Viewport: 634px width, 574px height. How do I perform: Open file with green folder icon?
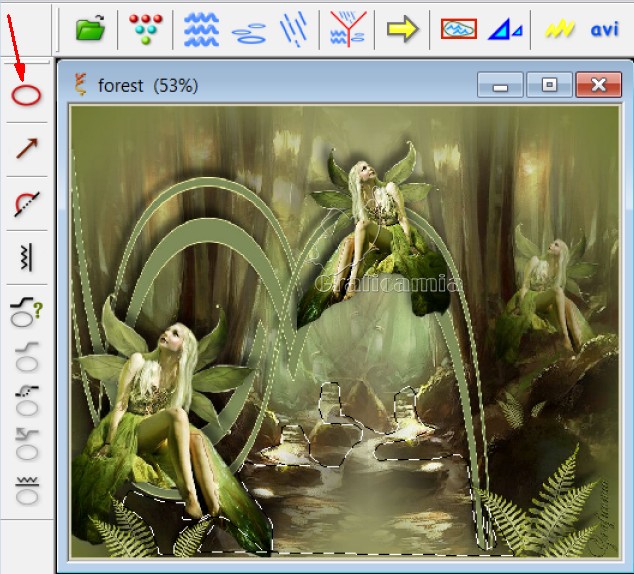(x=90, y=28)
